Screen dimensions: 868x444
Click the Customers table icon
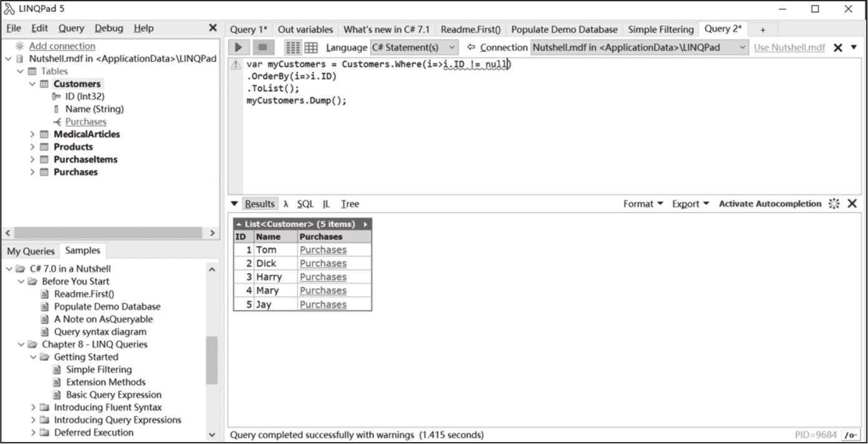point(44,84)
